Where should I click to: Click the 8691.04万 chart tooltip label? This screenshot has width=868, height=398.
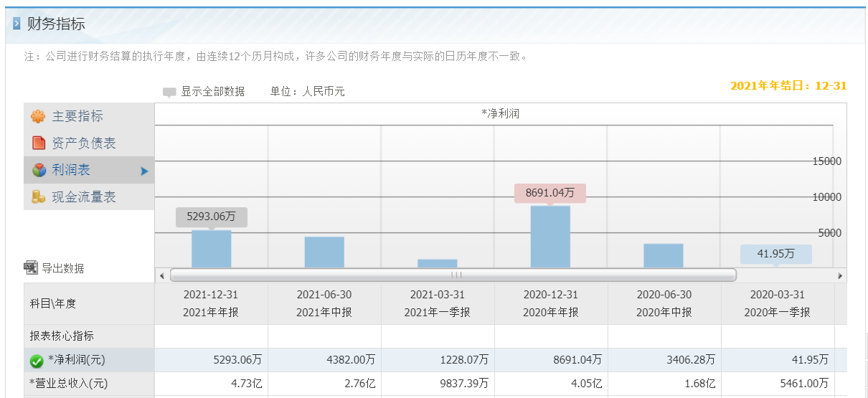tap(550, 193)
